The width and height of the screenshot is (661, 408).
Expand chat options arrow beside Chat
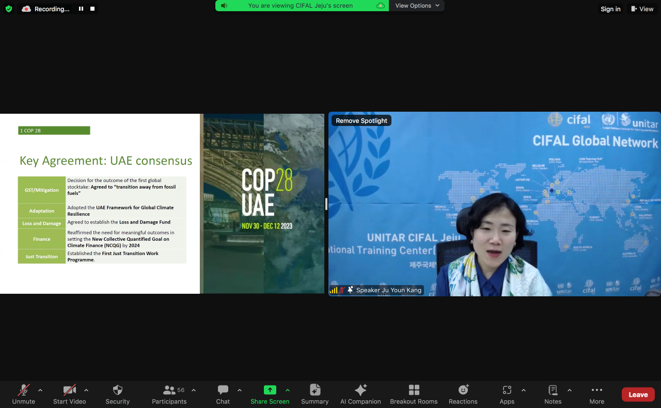239,390
